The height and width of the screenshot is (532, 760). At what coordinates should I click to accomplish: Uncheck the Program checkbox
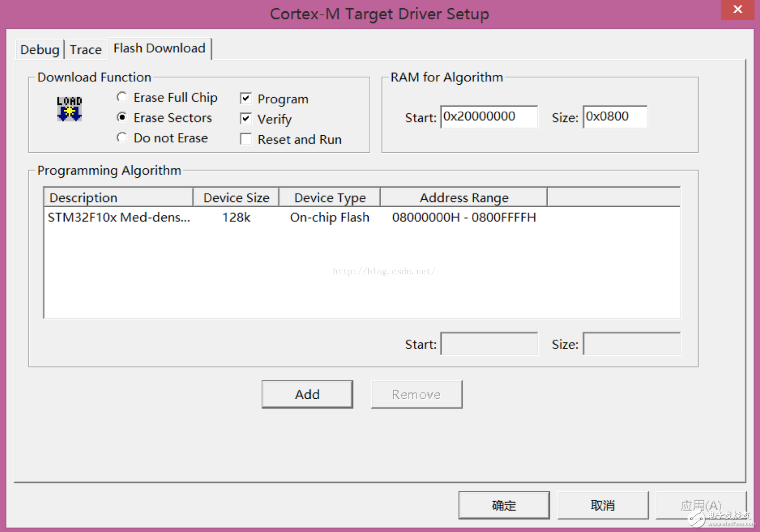(x=246, y=98)
